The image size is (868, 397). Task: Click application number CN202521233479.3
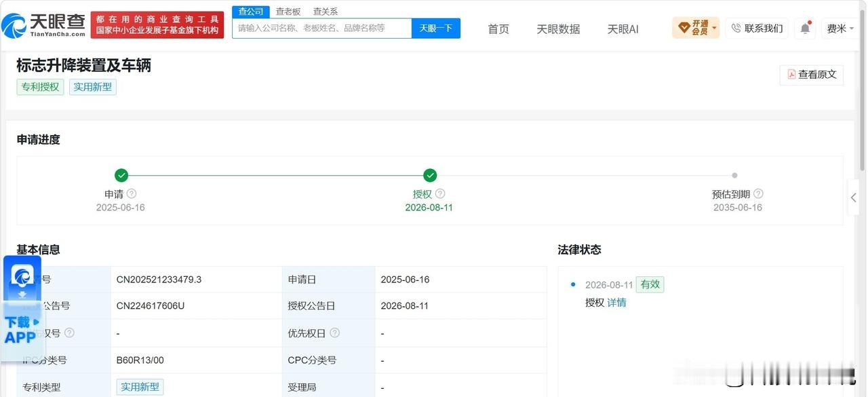[159, 280]
